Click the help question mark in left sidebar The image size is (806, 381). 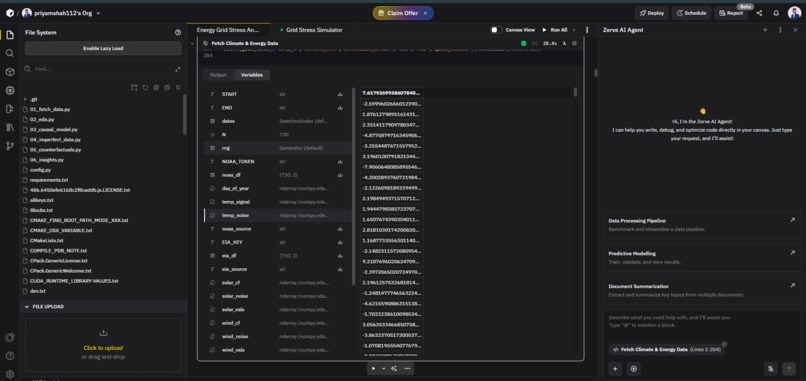pos(10,356)
